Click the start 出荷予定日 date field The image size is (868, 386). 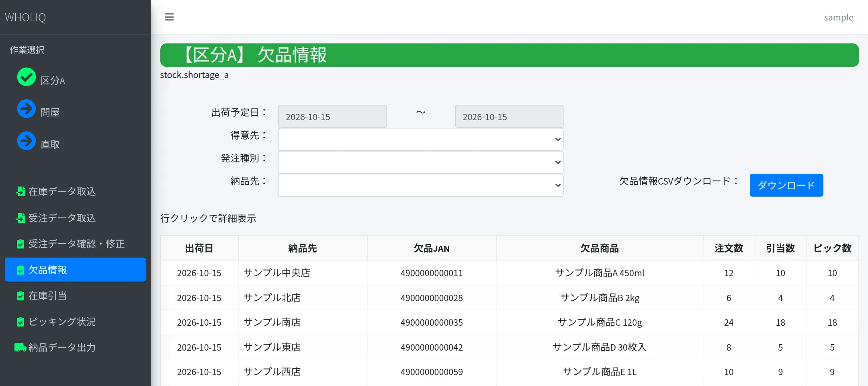(332, 117)
